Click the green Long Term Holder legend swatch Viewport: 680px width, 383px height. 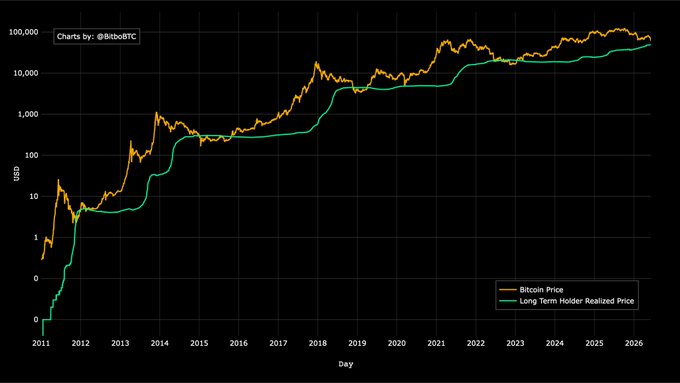pos(508,301)
